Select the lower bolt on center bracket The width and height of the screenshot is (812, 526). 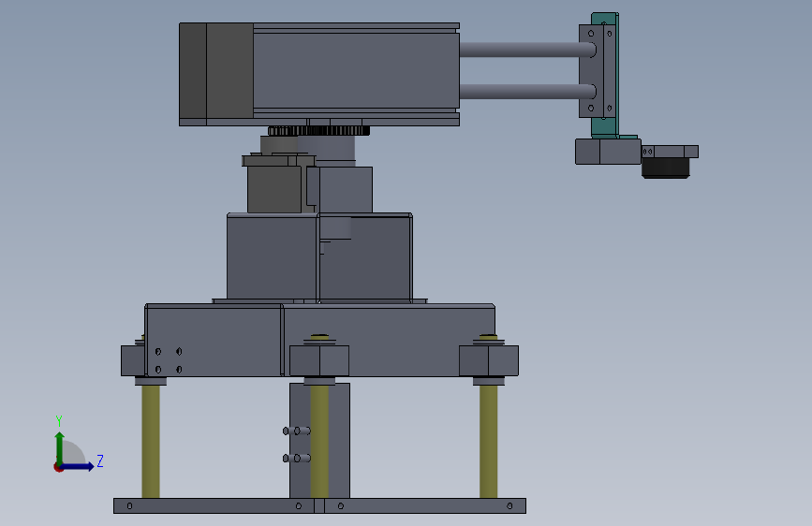297,459
